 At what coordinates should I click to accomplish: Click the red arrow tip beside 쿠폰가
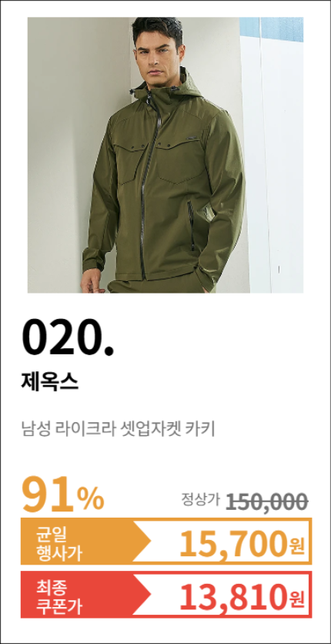pyautogui.click(x=142, y=595)
